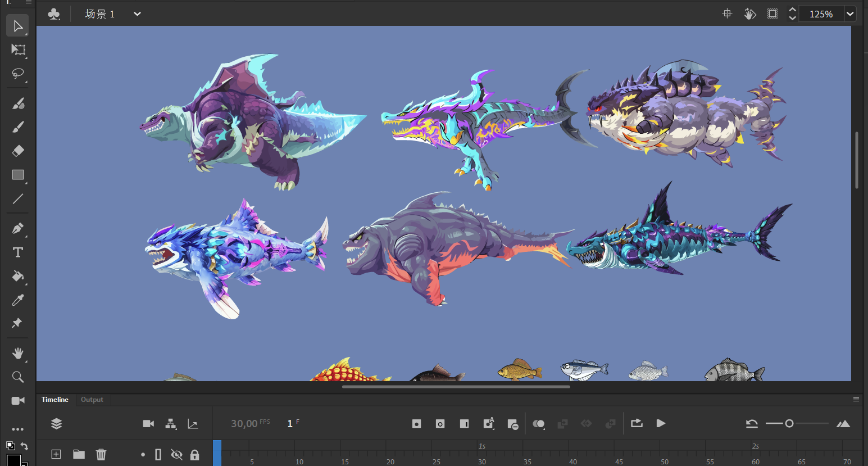Pick the Eraser tool
Image resolution: width=868 pixels, height=466 pixels.
click(18, 151)
